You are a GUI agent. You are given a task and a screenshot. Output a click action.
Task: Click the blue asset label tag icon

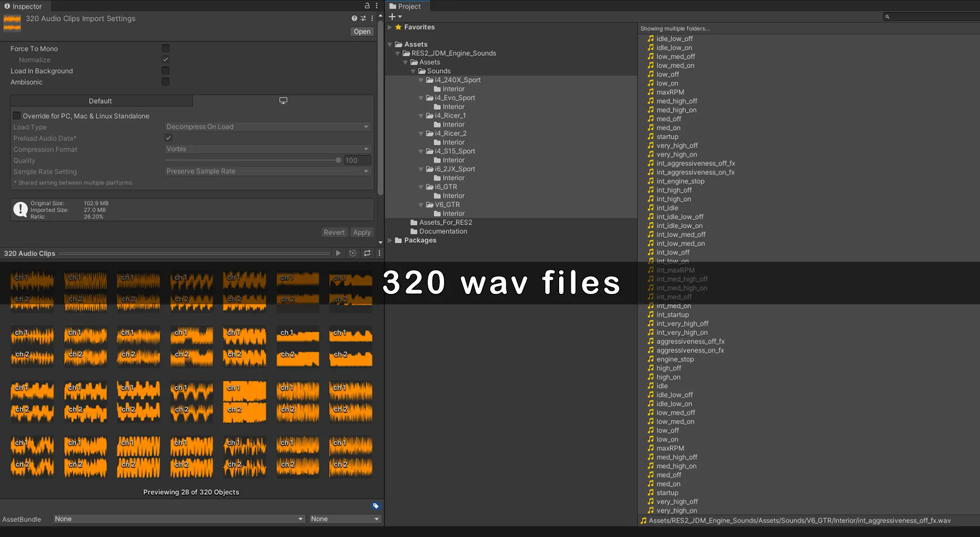click(x=376, y=506)
